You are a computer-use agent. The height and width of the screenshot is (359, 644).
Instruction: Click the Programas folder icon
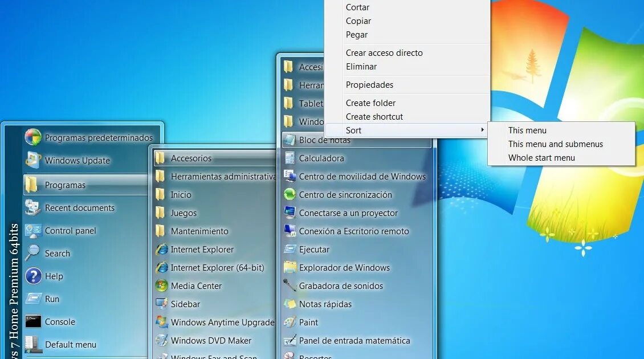click(x=32, y=185)
